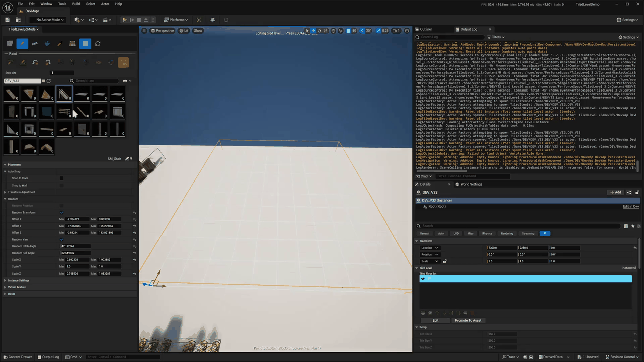Image resolution: width=644 pixels, height=362 pixels.
Task: Toggle eye icon in Tiled Floor list
Action: pos(423,279)
